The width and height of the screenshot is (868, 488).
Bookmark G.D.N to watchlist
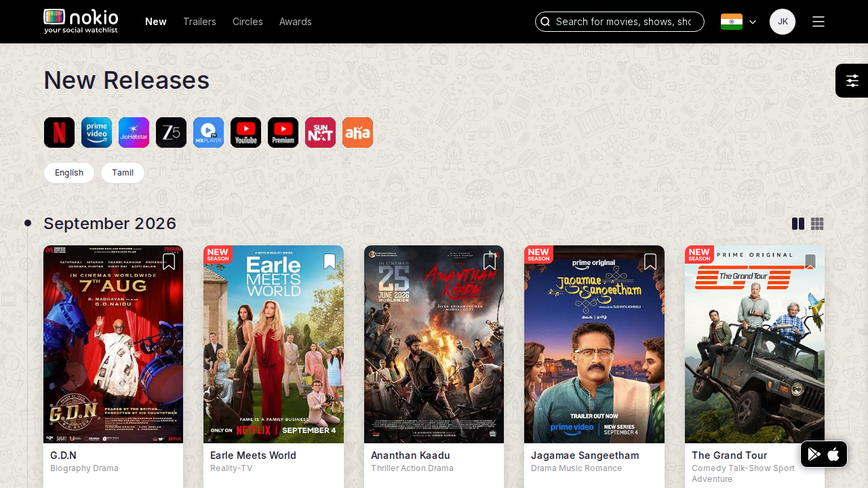point(169,262)
